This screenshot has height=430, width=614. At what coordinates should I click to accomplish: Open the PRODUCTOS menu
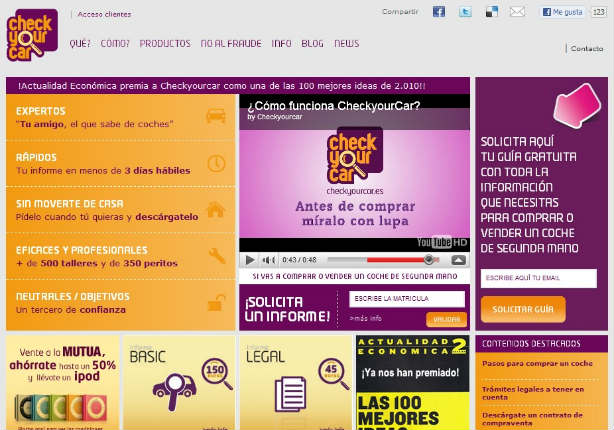pos(165,44)
